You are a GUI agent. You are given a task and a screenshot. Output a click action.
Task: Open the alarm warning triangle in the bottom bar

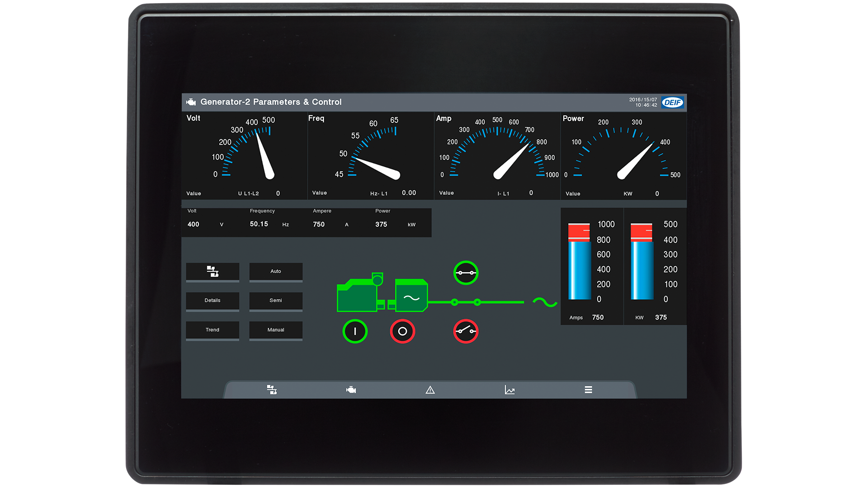(x=430, y=390)
